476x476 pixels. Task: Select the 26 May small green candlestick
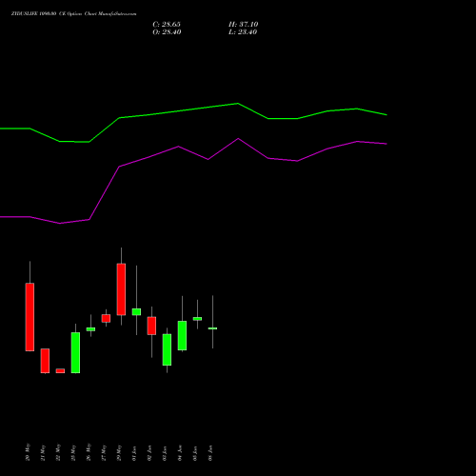90,329
